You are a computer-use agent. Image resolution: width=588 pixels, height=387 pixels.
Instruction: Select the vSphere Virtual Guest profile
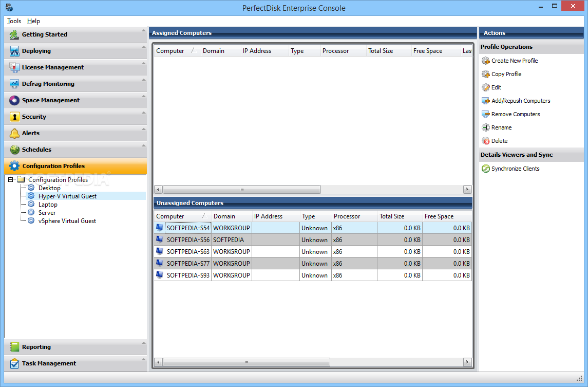[67, 220]
